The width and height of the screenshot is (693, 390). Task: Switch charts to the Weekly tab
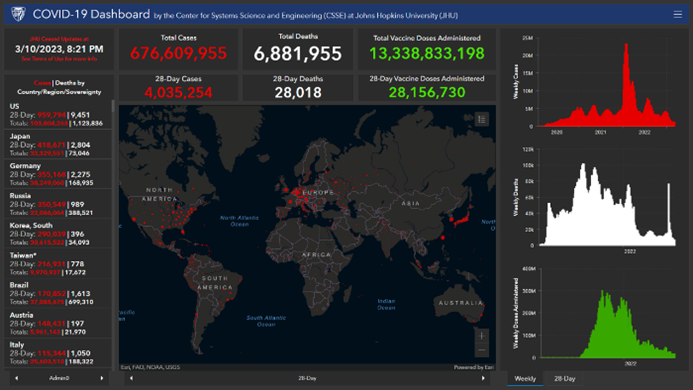[525, 379]
